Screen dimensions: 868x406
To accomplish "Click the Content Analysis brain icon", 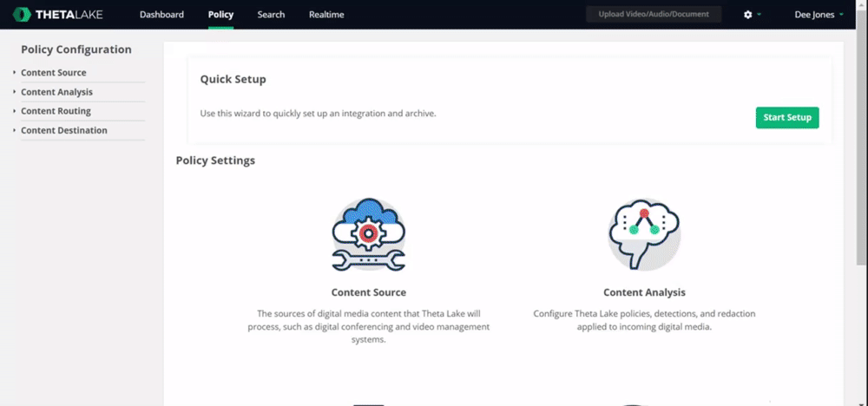I will tap(644, 234).
